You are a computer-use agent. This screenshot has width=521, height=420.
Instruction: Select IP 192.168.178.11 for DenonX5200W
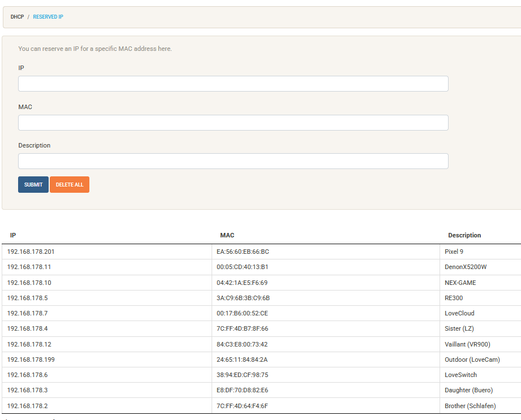[x=28, y=267]
